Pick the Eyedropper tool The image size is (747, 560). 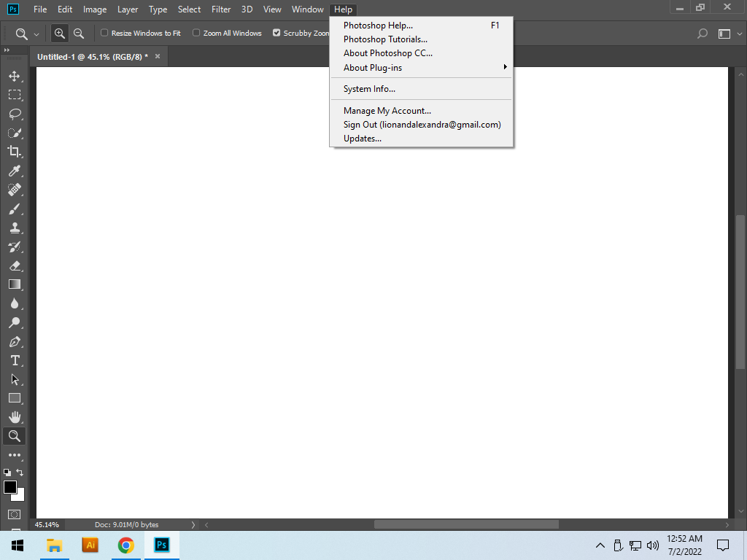15,171
